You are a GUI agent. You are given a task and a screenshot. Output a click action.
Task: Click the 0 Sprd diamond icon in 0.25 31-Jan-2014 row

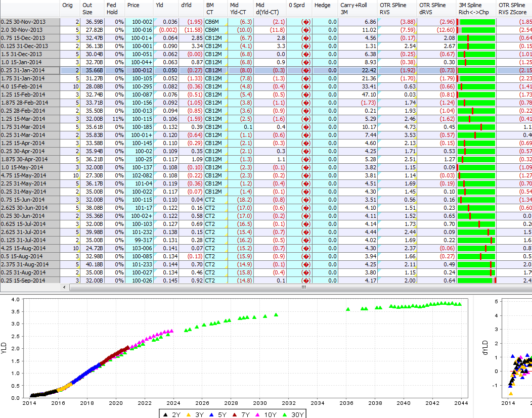point(306,71)
